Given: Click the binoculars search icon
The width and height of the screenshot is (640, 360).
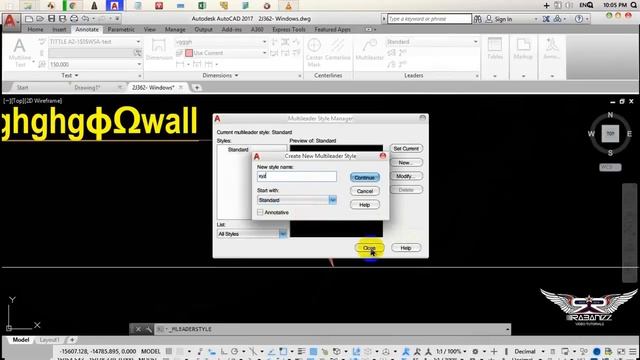Looking at the screenshot, I should point(478,19).
